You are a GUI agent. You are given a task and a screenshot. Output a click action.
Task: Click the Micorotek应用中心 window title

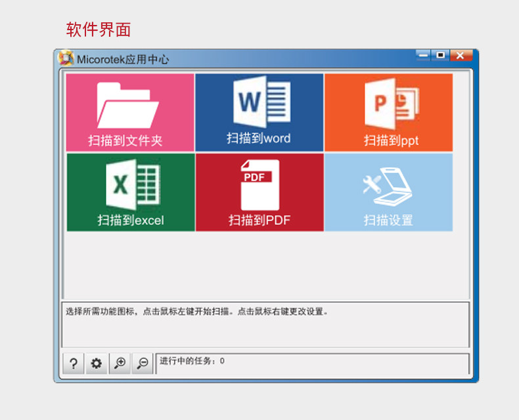point(123,60)
